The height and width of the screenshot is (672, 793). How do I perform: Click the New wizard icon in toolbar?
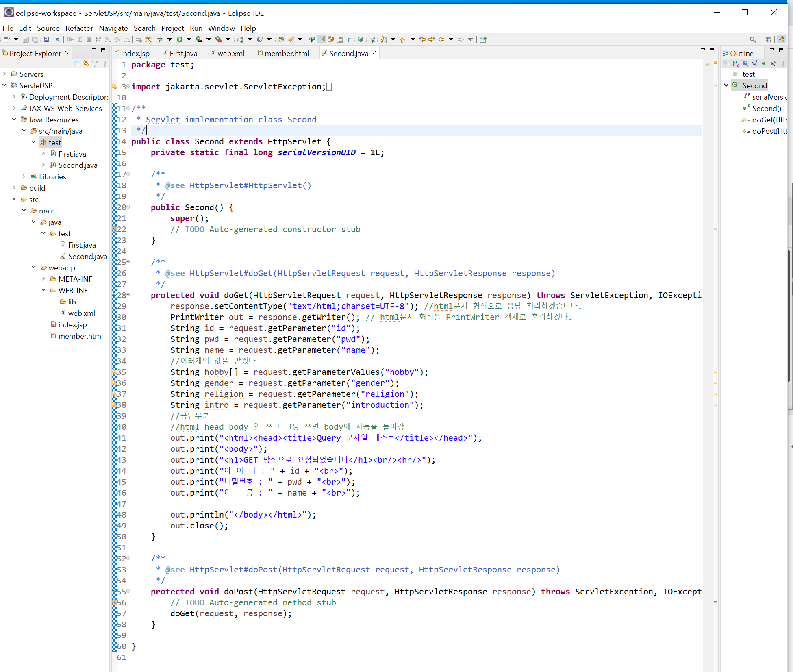[x=7, y=39]
